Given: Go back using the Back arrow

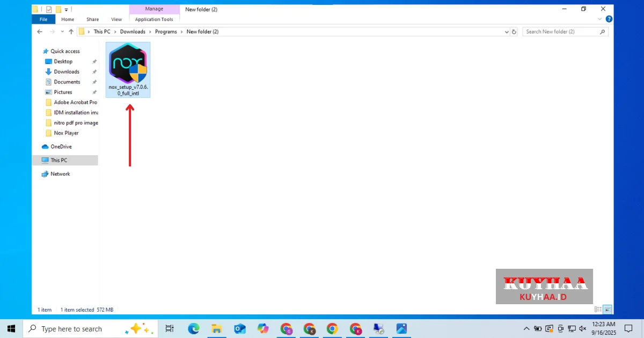Looking at the screenshot, I should click(40, 32).
